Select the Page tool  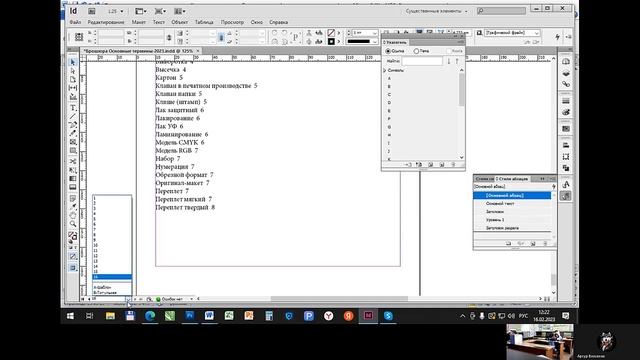click(73, 79)
